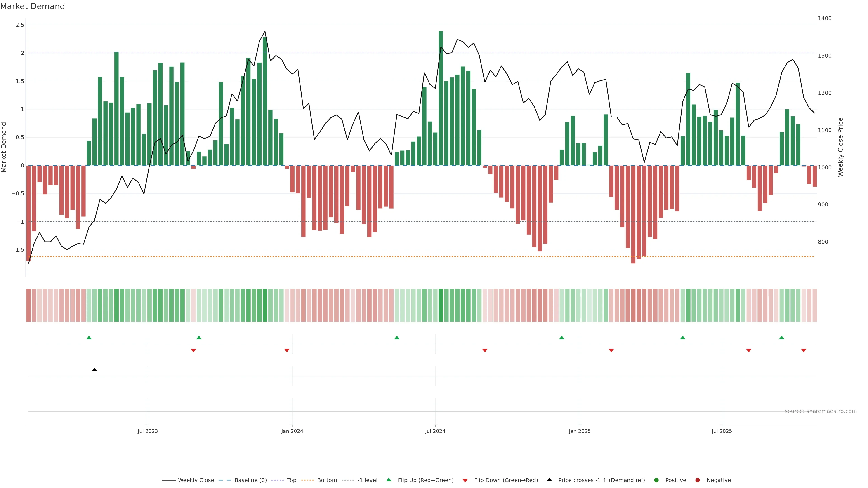The height and width of the screenshot is (488, 868).
Task: Click the red Flip Down legend triangle icon
Action: (x=465, y=480)
